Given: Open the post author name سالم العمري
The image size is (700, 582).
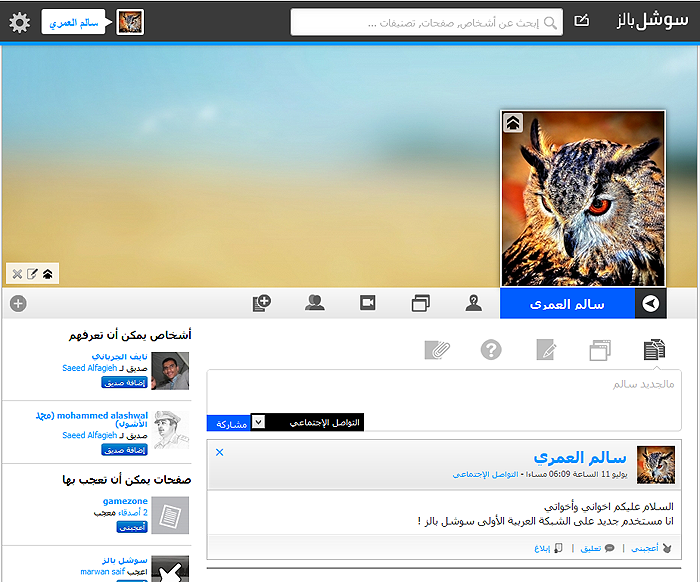Looking at the screenshot, I should tap(580, 457).
